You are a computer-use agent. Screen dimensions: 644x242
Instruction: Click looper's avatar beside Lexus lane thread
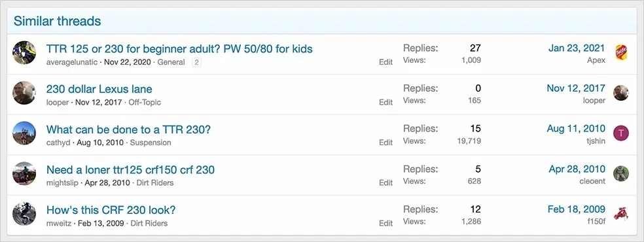24,93
